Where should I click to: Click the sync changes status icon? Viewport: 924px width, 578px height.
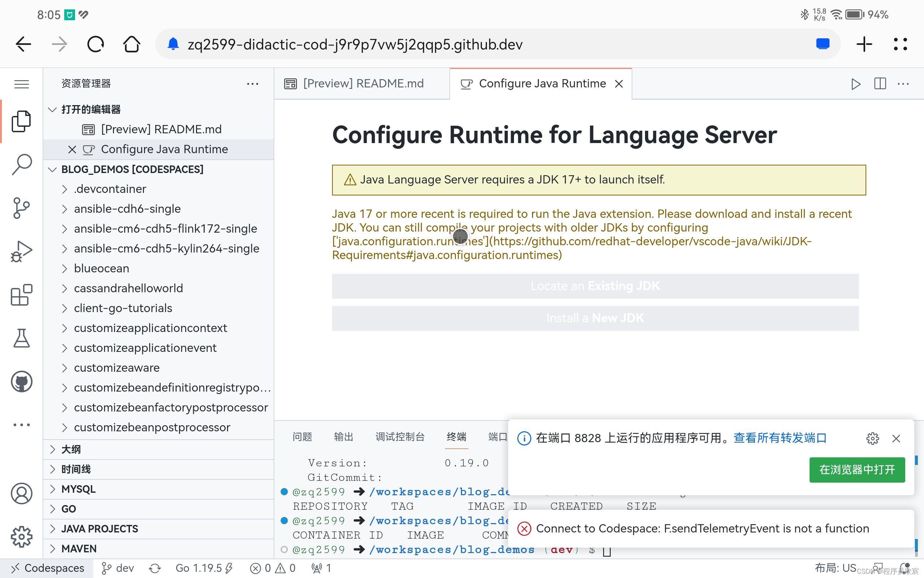pyautogui.click(x=154, y=569)
